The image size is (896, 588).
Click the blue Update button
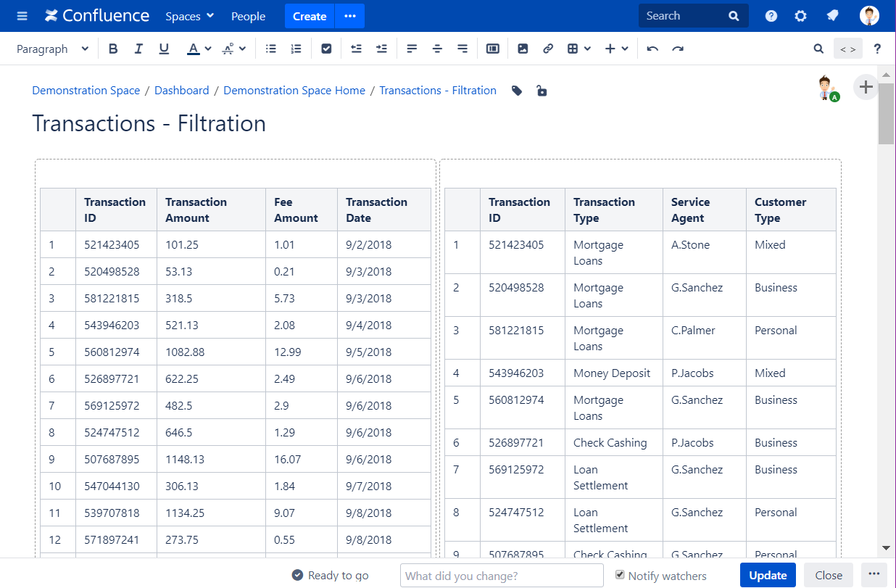point(768,575)
